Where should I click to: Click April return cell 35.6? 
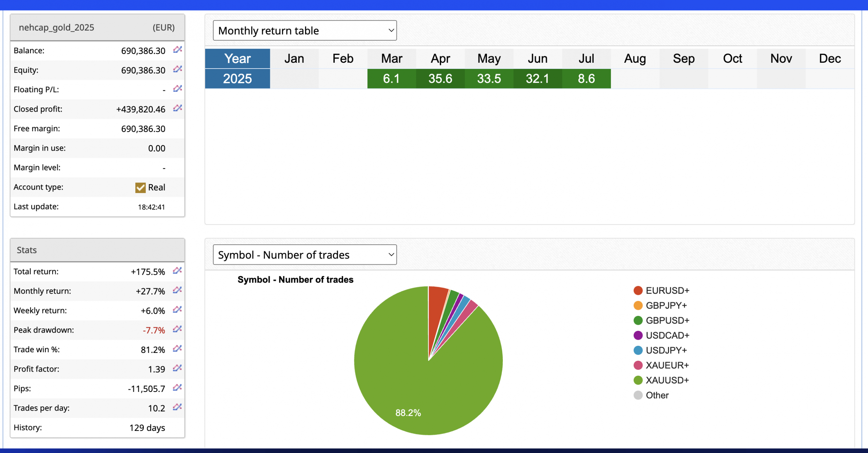[440, 79]
